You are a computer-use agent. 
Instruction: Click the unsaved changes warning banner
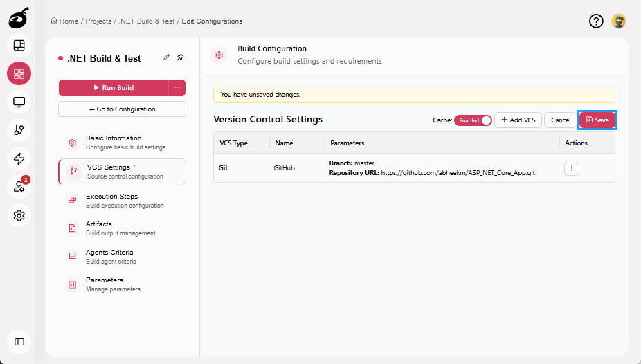pos(414,95)
